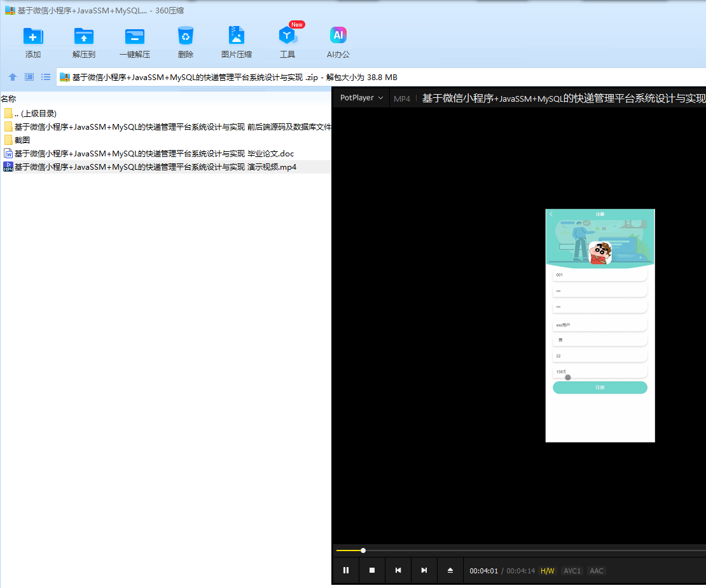This screenshot has height=588, width=706.
Task: Open the PotPlayer dropdown menu
Action: point(361,98)
